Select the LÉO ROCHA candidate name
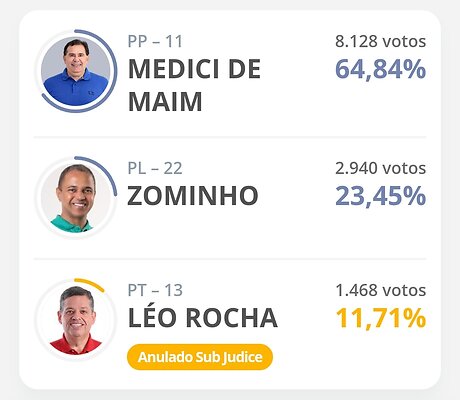The width and height of the screenshot is (460, 400). [203, 317]
